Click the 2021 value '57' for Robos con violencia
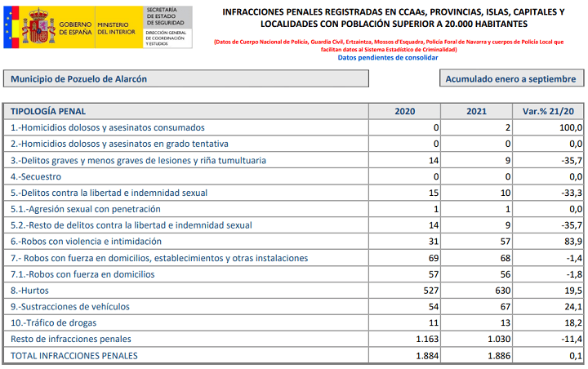588x369 pixels. click(506, 241)
